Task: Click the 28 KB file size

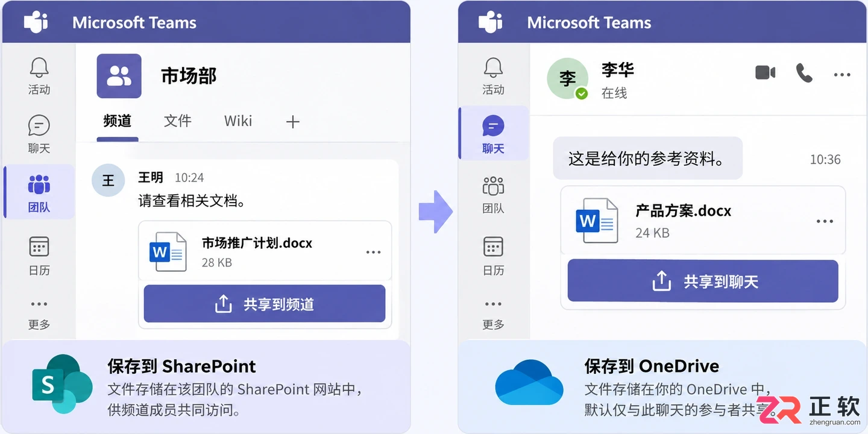Action: pos(216,263)
